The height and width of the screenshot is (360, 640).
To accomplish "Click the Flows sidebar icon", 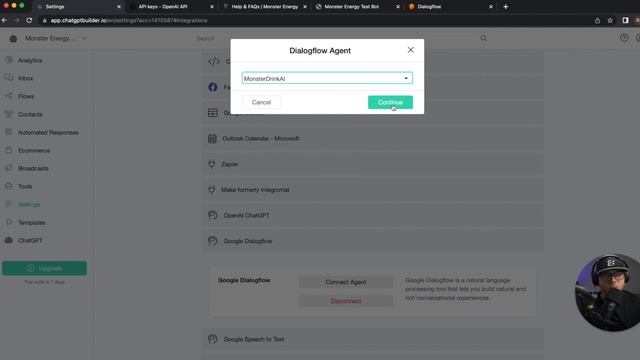I will coord(9,96).
